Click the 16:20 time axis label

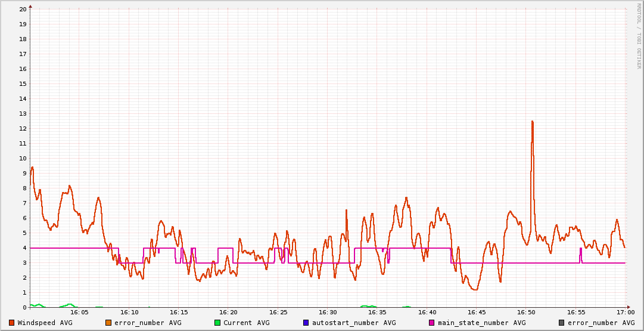[x=228, y=312]
